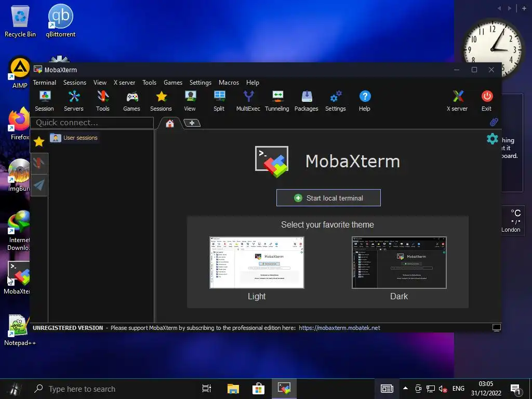Open the View toolbar icon

click(190, 101)
